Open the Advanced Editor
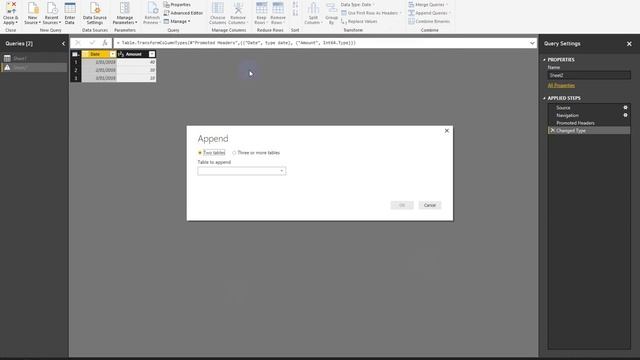Screen dimensions: 640x360 [x=183, y=13]
